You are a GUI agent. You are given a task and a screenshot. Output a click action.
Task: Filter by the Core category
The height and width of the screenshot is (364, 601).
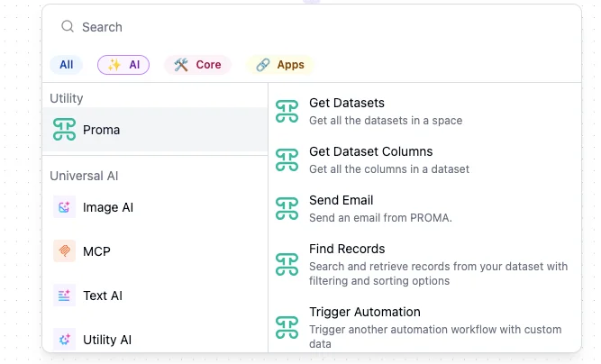[197, 65]
